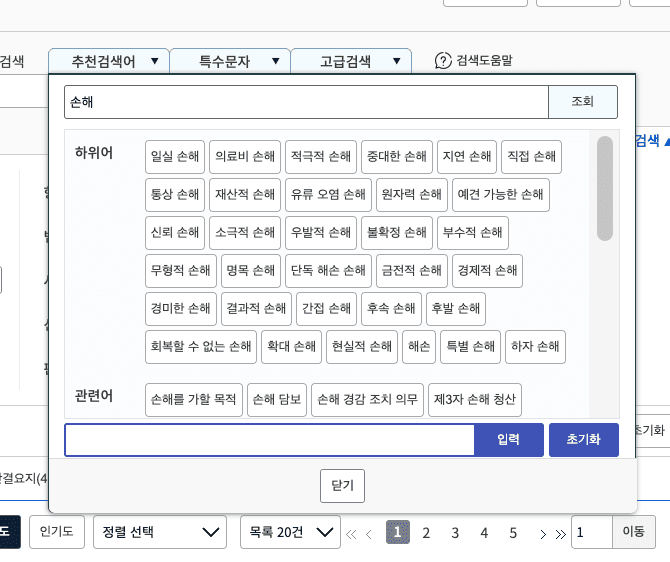
Task: Select term 유류 오염 손해
Action: [329, 195]
